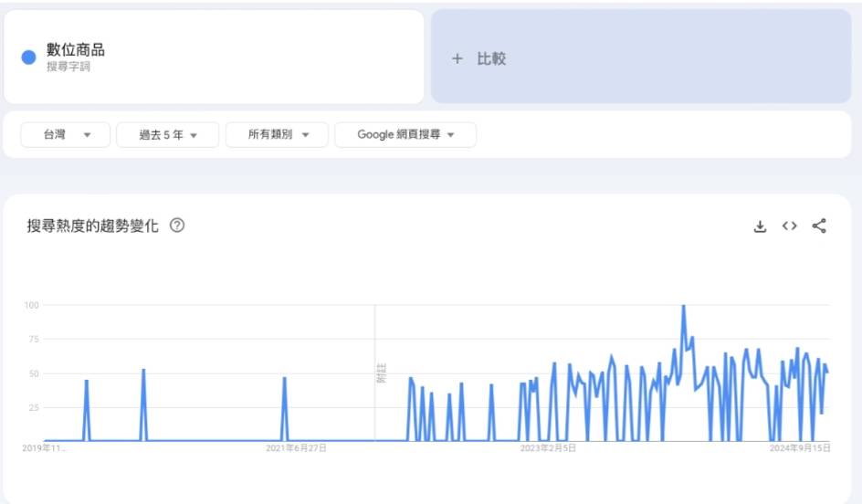Screen dimensions: 862x504
Task: Expand the 過去 5 年 time range dropdown
Action: click(168, 135)
